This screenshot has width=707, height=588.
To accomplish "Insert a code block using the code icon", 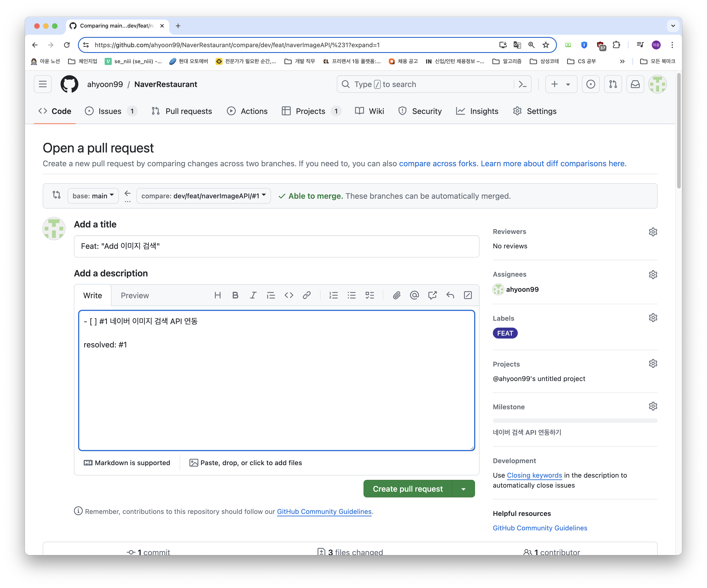I will (x=288, y=295).
